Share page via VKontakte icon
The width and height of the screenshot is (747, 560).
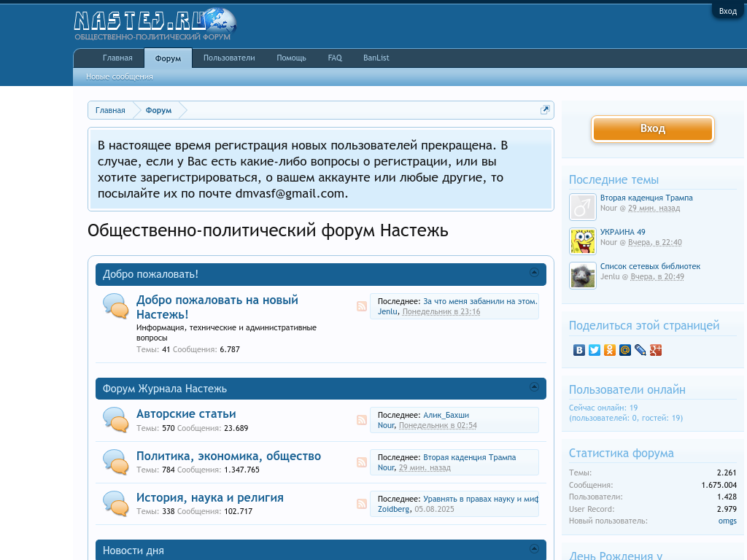coord(579,350)
